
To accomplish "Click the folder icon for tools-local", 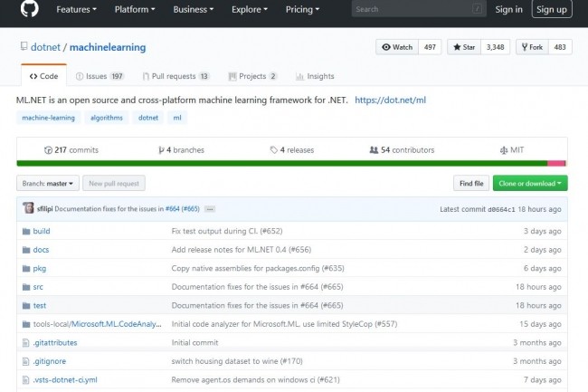I will click(26, 324).
